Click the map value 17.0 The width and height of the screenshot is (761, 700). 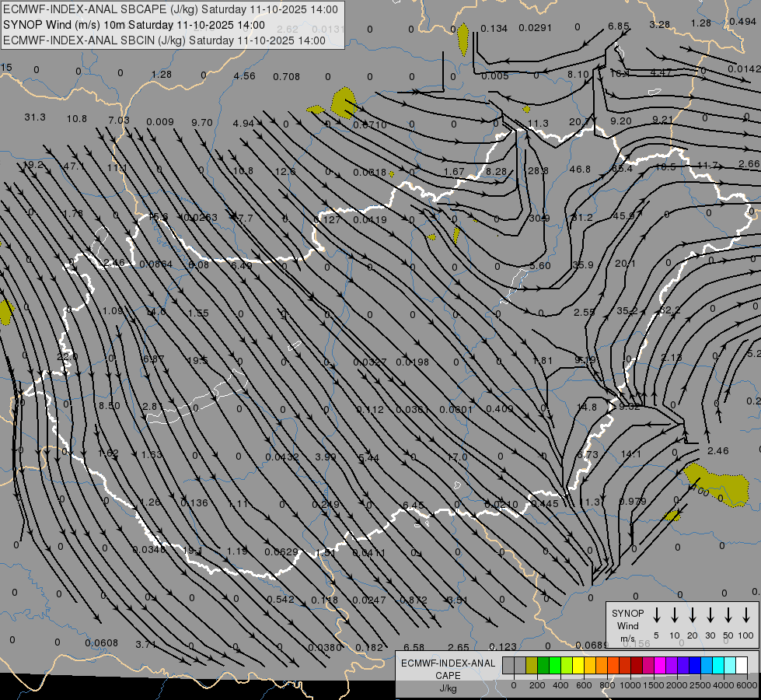click(457, 457)
